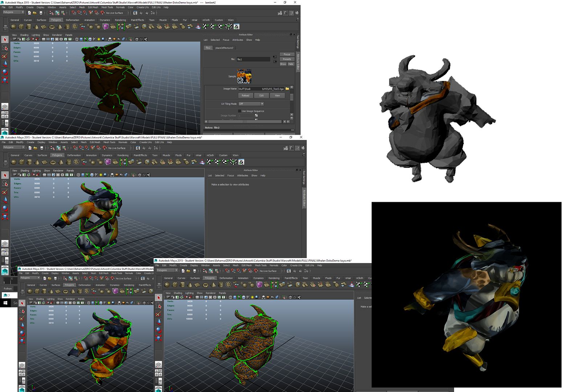
Task: Select the Move tool in top Maya toolbox
Action: coord(5,64)
